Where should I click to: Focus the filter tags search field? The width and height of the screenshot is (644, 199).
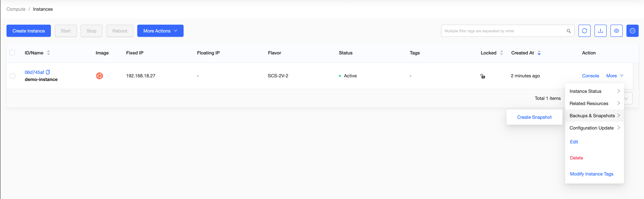[x=503, y=31]
